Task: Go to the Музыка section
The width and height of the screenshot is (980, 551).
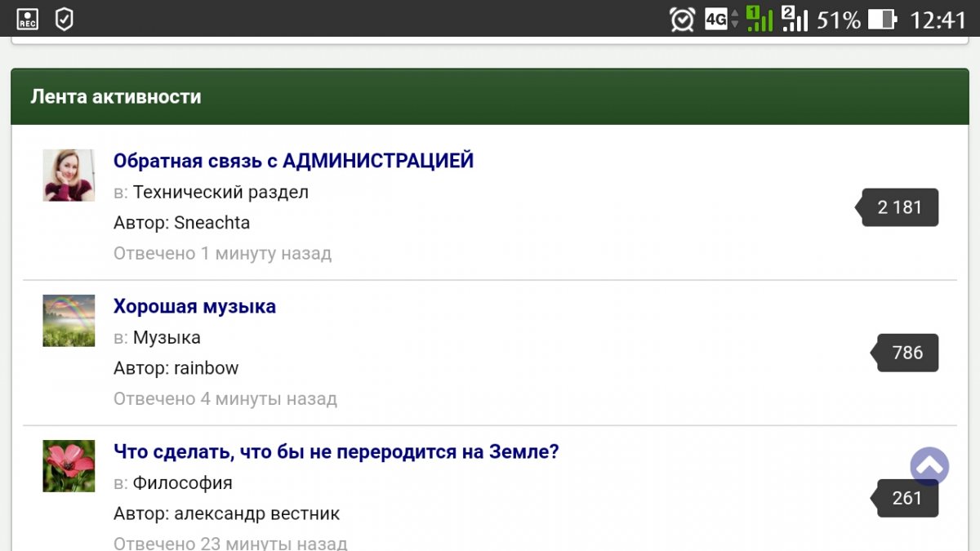Action: point(167,338)
